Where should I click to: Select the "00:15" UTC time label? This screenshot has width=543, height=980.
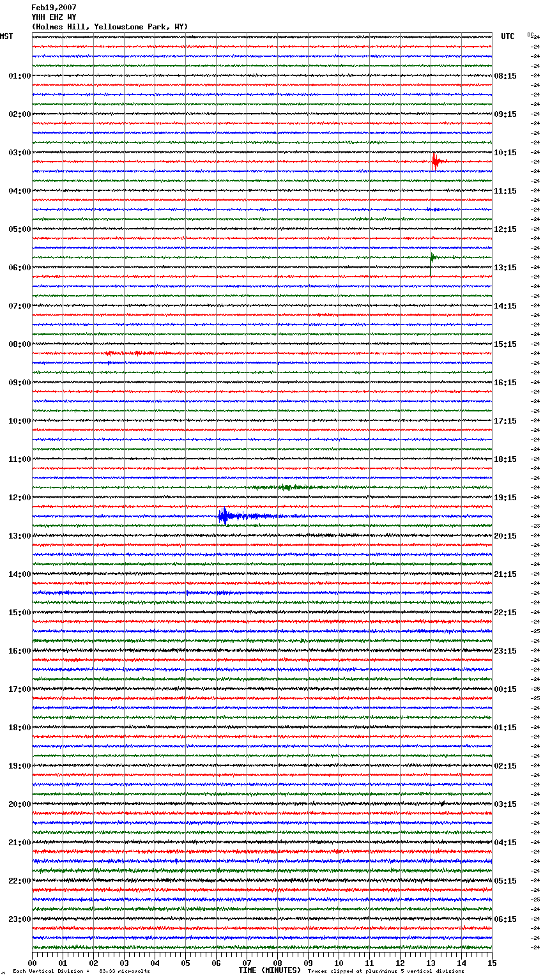(505, 689)
